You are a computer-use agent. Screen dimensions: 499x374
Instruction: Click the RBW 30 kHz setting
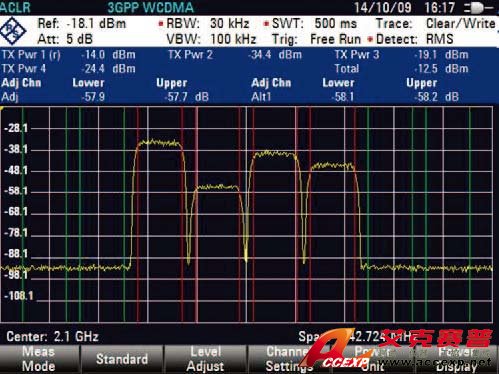coord(208,24)
